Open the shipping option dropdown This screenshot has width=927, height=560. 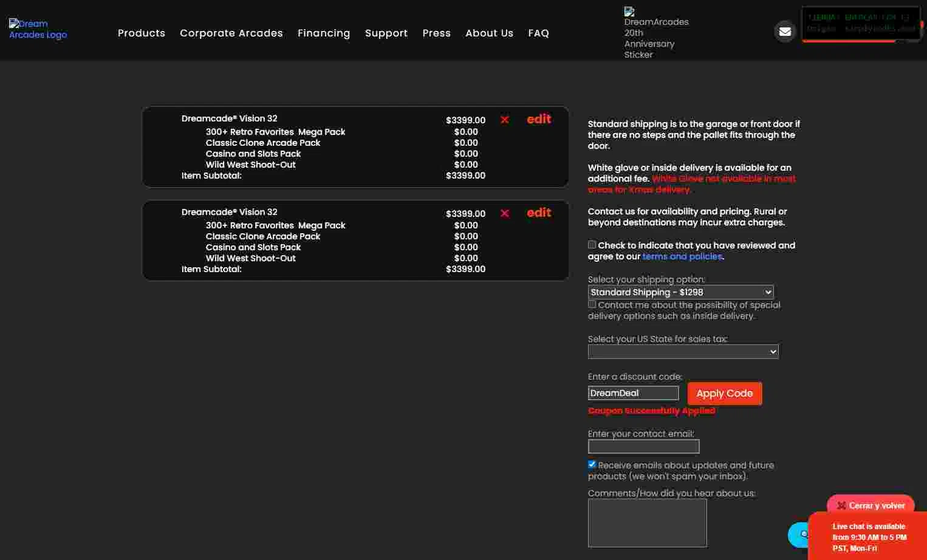pyautogui.click(x=680, y=292)
